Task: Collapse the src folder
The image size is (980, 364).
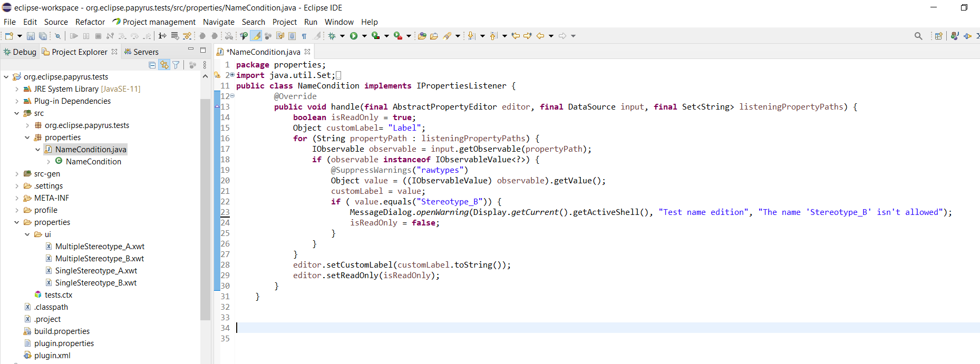Action: (x=17, y=113)
